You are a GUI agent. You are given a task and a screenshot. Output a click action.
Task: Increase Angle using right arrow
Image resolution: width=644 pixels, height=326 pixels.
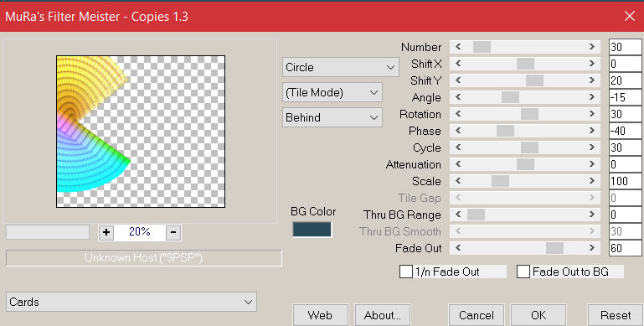[592, 97]
